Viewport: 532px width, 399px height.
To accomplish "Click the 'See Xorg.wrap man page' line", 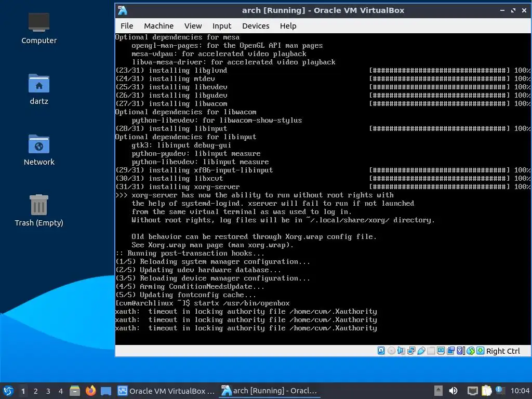I will [212, 245].
